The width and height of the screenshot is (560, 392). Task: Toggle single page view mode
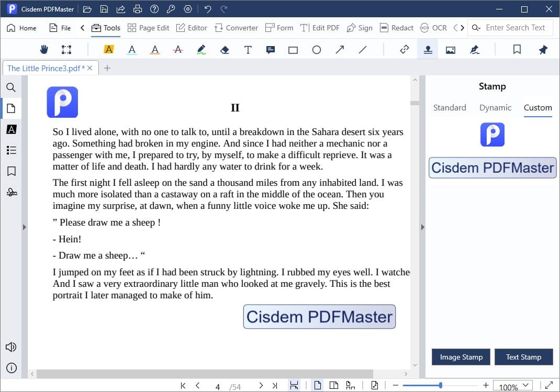(318, 385)
